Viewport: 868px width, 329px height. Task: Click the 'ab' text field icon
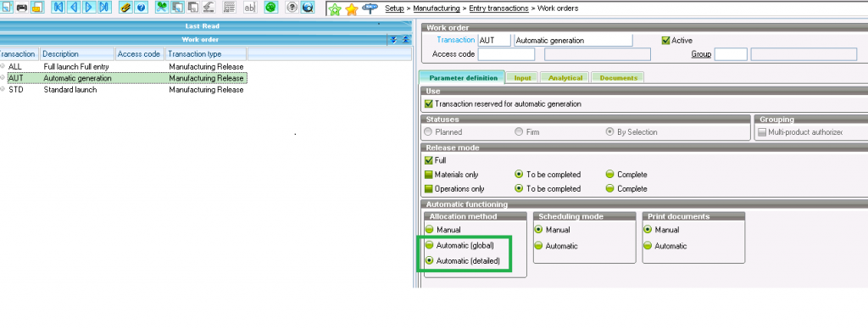tap(250, 7)
